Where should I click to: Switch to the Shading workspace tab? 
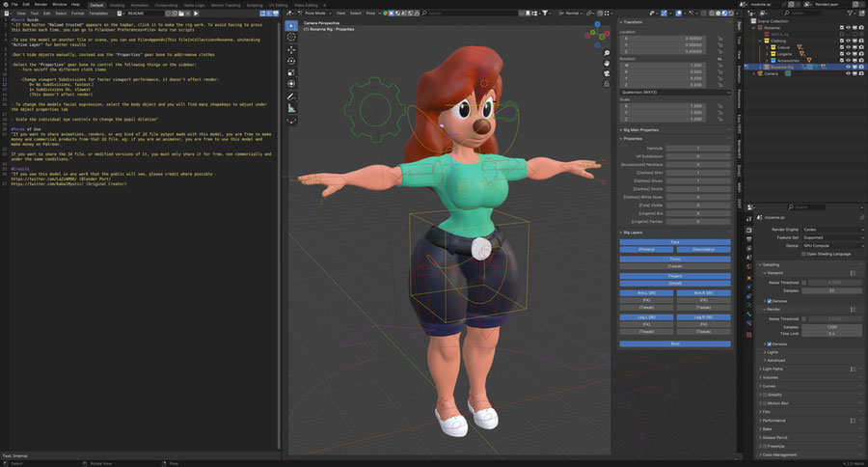pos(117,5)
